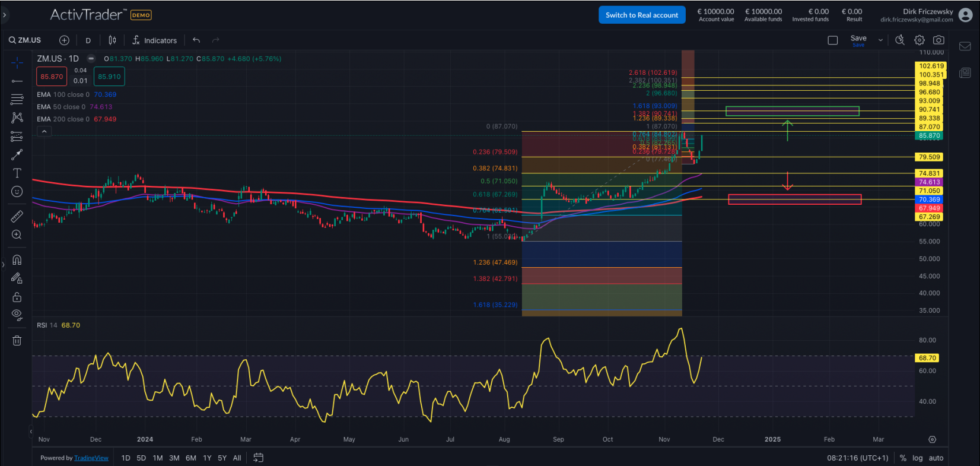
Task: Open the candlestick chart style selector
Action: pyautogui.click(x=112, y=40)
